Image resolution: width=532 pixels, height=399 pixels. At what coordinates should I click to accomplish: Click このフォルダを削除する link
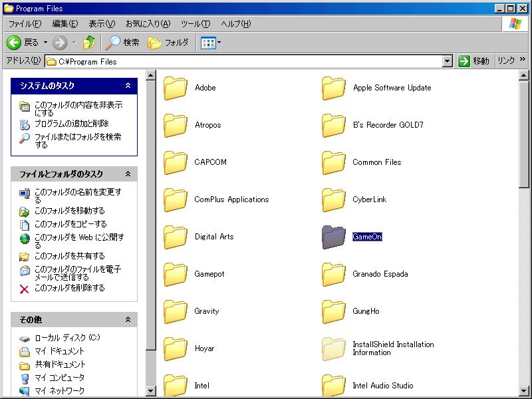69,288
